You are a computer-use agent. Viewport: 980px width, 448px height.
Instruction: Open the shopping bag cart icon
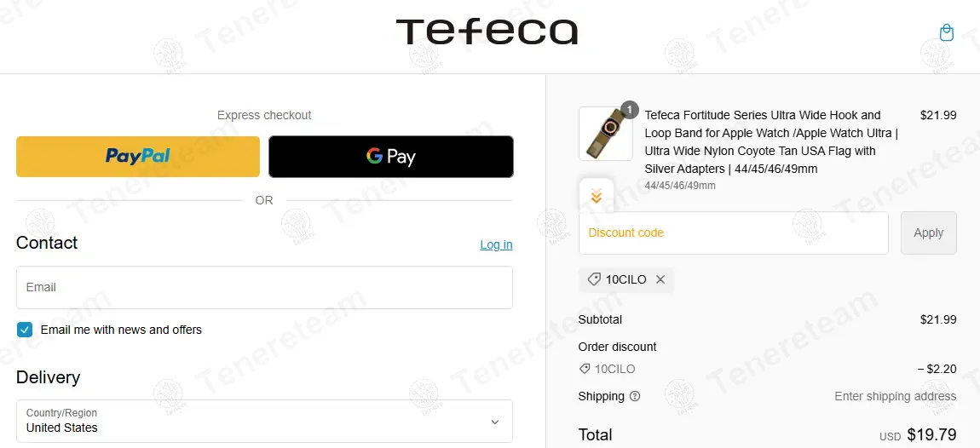click(x=946, y=32)
